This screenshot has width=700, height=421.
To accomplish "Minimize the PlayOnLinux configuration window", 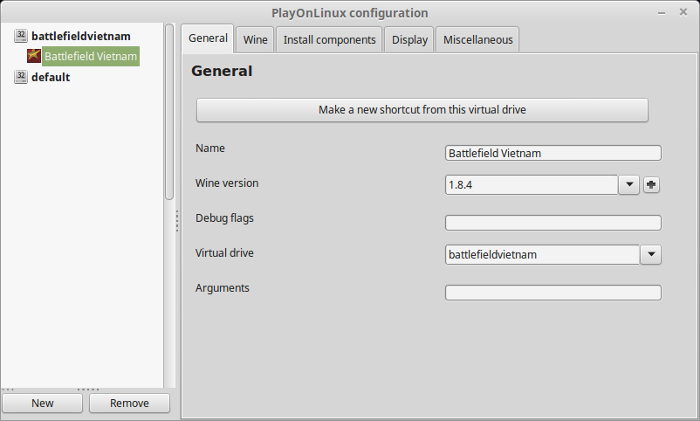I will tap(662, 13).
